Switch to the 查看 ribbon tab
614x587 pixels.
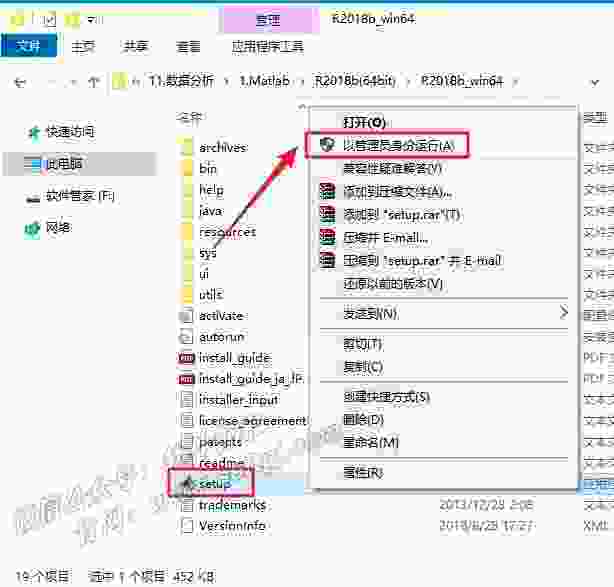[x=188, y=47]
